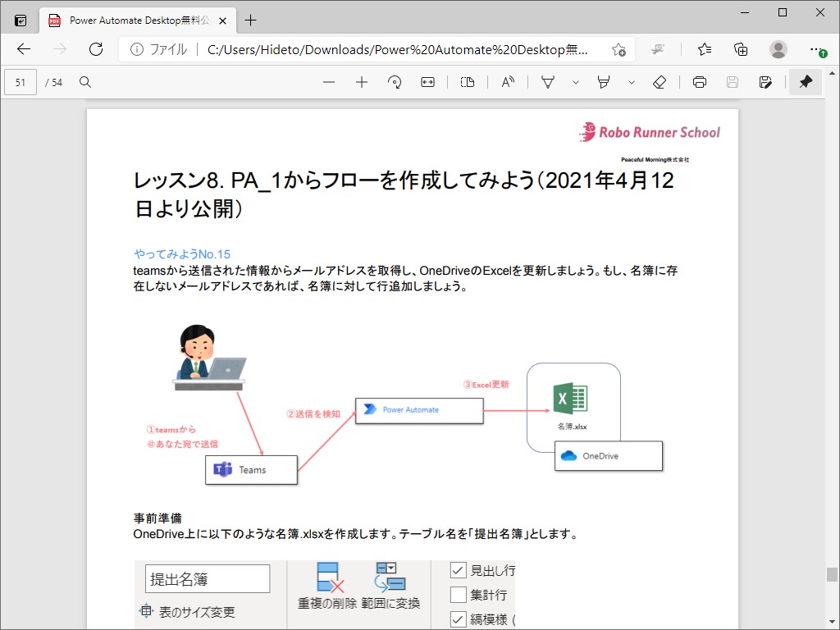Open the Settings and more menu
Screen dimensions: 840x630
(815, 49)
